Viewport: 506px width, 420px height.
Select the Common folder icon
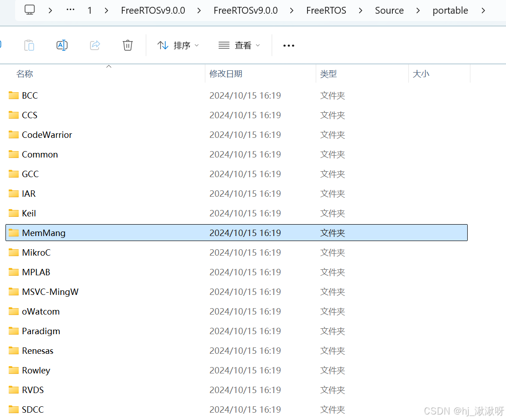tap(14, 154)
